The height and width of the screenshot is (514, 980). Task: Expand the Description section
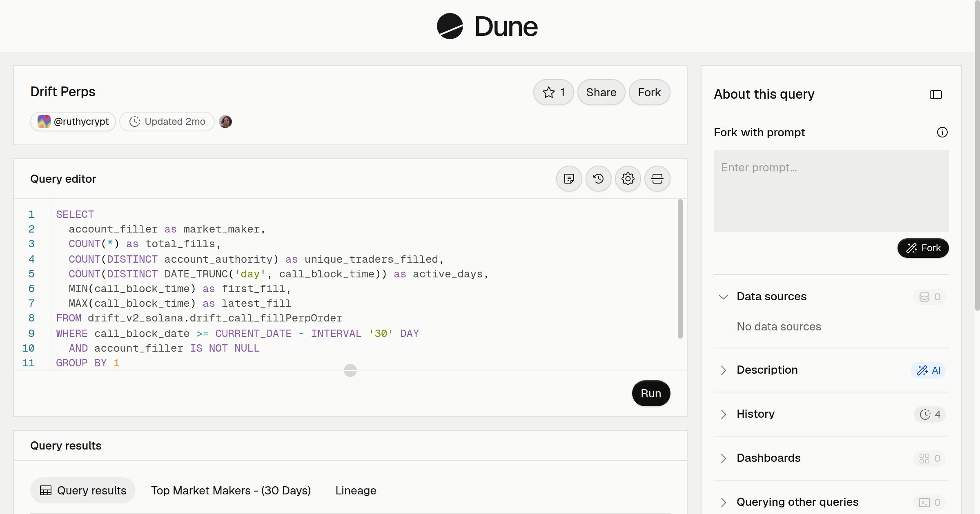pyautogui.click(x=723, y=370)
